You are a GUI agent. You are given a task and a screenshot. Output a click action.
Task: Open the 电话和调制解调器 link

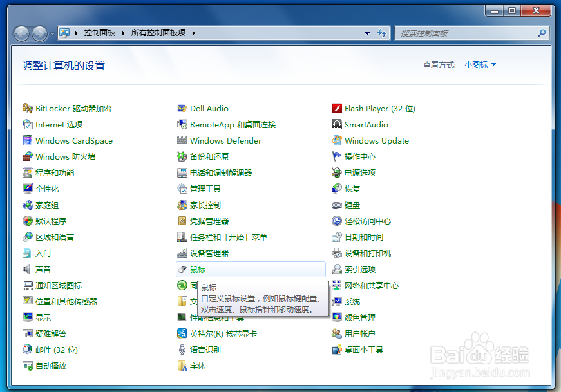[x=221, y=173]
